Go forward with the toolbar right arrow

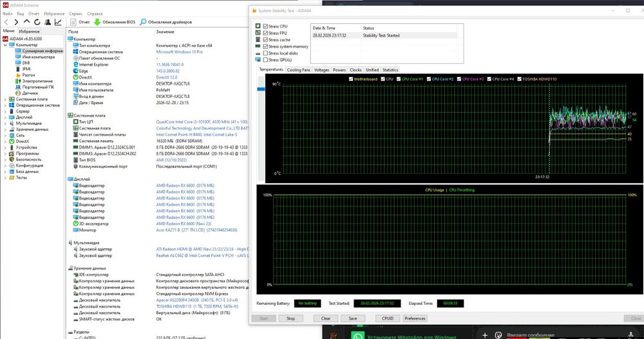click(x=16, y=22)
